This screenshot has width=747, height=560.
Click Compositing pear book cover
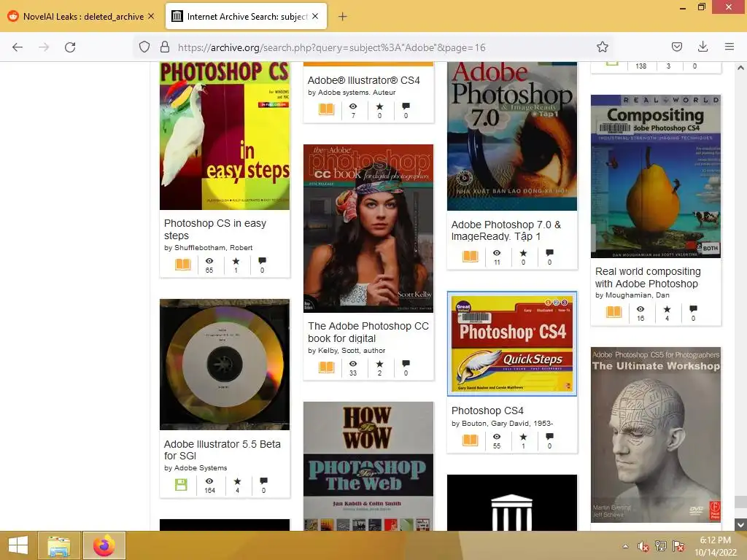656,176
